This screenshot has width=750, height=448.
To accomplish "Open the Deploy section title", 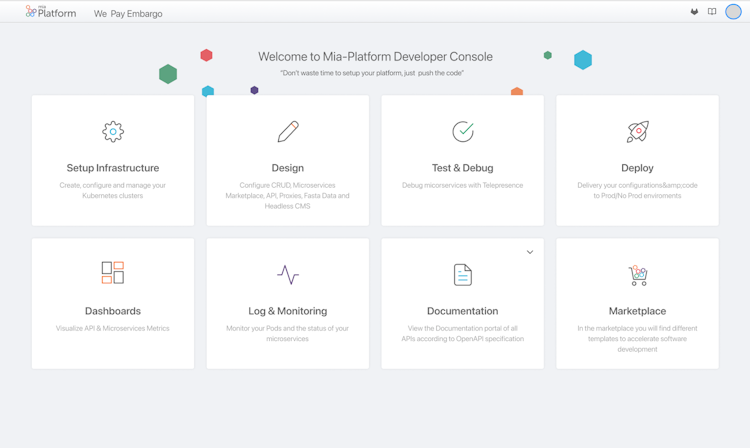I will (x=637, y=168).
